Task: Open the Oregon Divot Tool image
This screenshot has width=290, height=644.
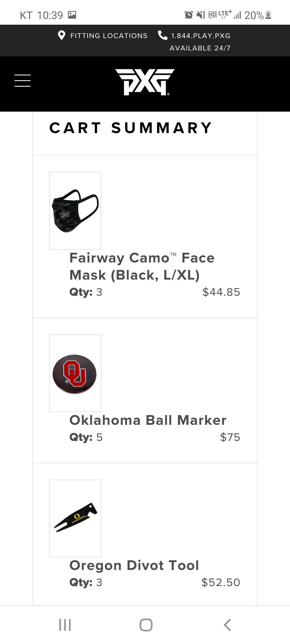Action: 75,518
